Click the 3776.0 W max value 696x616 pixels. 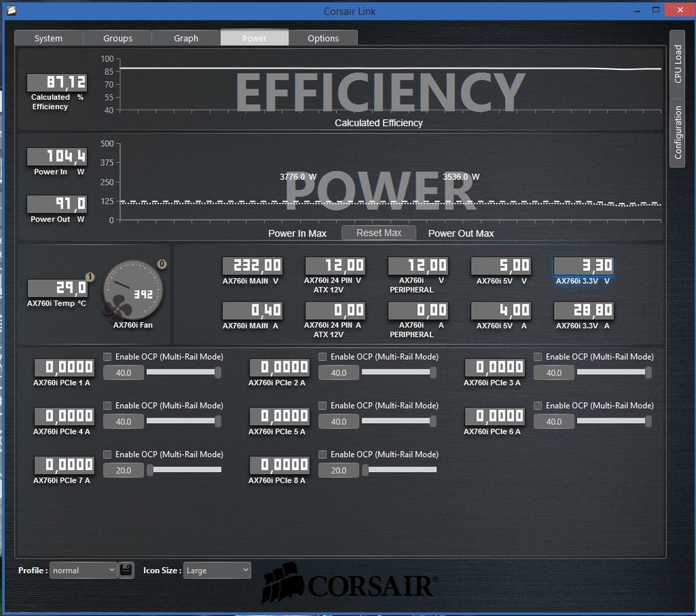click(x=298, y=177)
